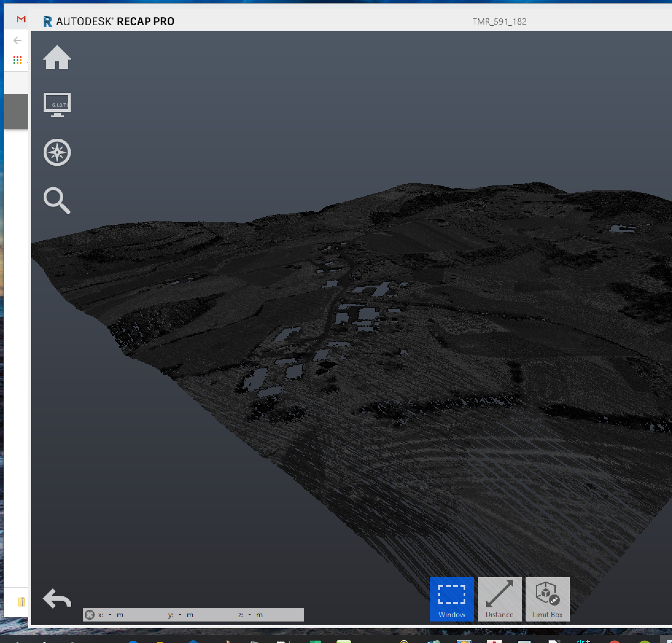Select the Window selection tool

(451, 599)
